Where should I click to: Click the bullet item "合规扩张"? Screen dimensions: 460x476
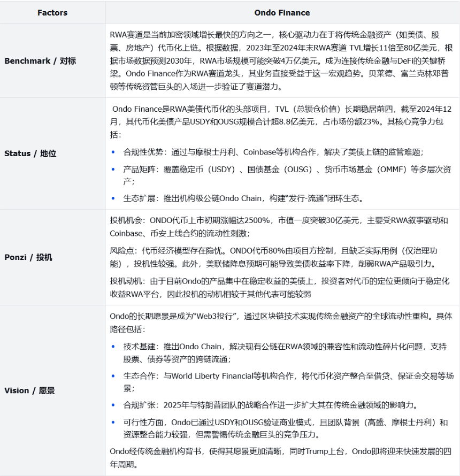271,405
